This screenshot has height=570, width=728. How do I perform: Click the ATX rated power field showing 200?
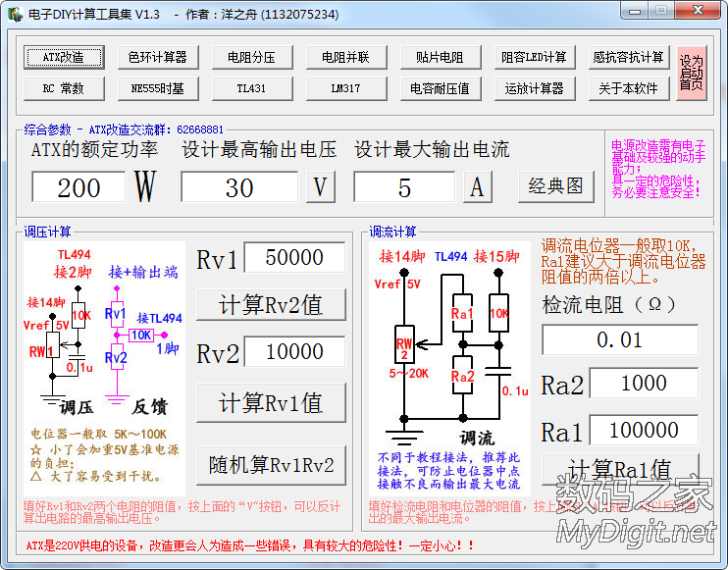(78, 187)
